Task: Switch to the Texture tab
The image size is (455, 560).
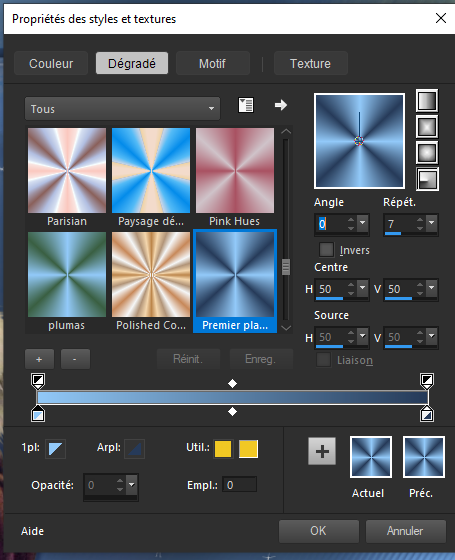Action: (x=310, y=64)
